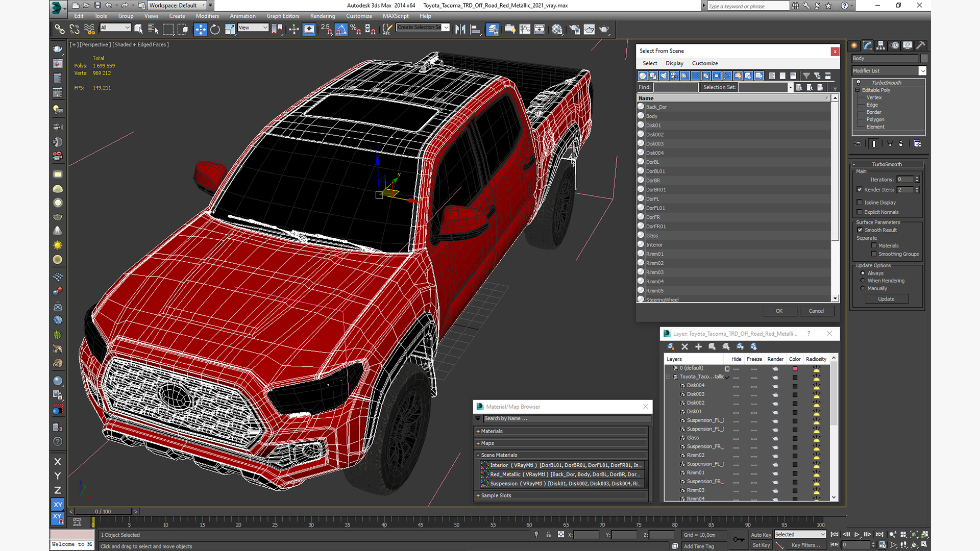Expand the Maps group in Material Browser
980x551 pixels.
coord(560,443)
